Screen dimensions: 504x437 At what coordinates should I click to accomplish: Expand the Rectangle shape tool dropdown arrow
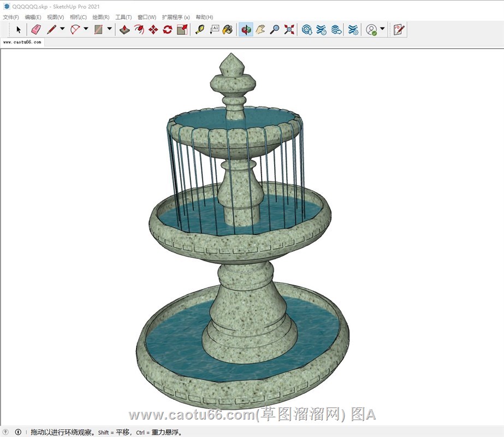[x=110, y=29]
